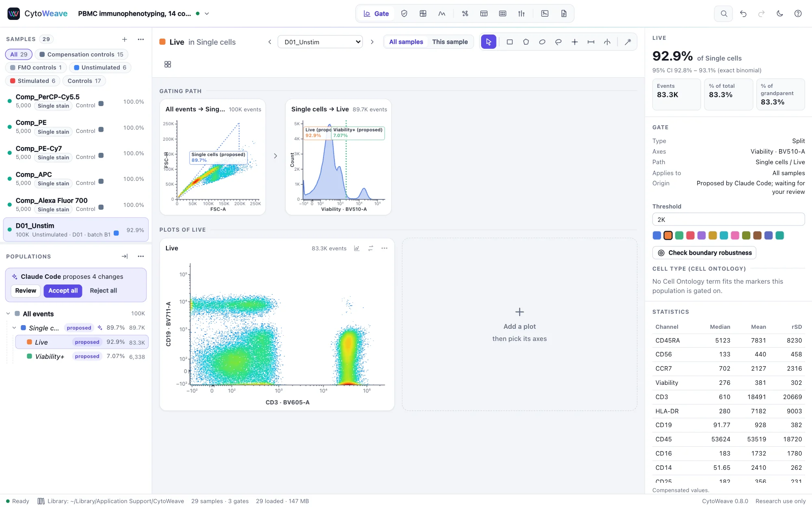
Task: Swap axes icon on Live plot
Action: tap(370, 248)
